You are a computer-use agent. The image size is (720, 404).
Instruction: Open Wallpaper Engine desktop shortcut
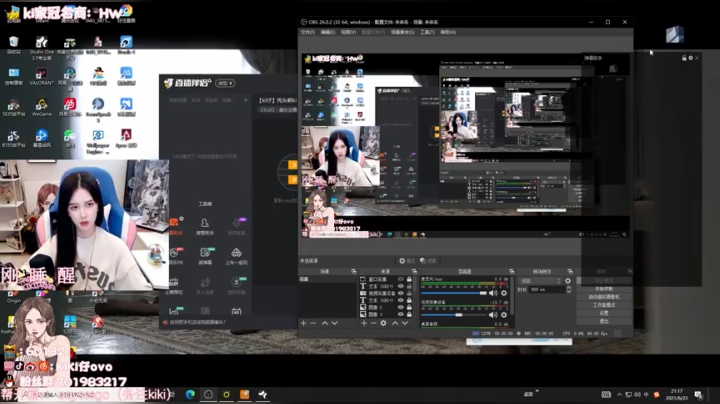point(98,141)
